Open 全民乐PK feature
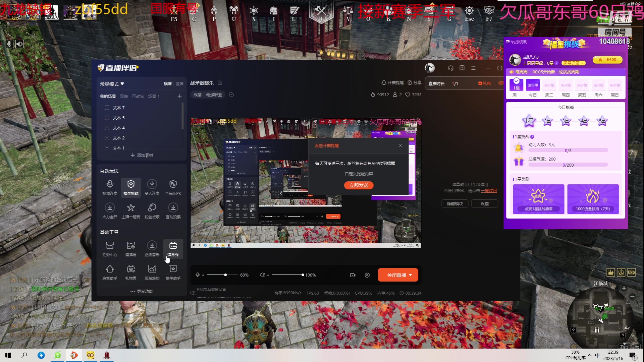This screenshot has width=644, height=362. click(x=173, y=187)
